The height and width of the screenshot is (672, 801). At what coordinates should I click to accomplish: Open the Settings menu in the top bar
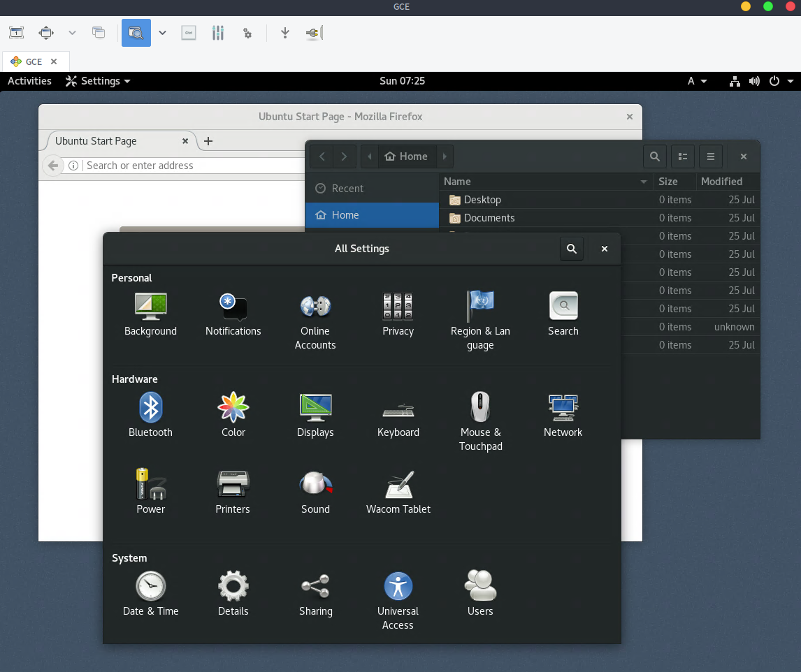97,81
